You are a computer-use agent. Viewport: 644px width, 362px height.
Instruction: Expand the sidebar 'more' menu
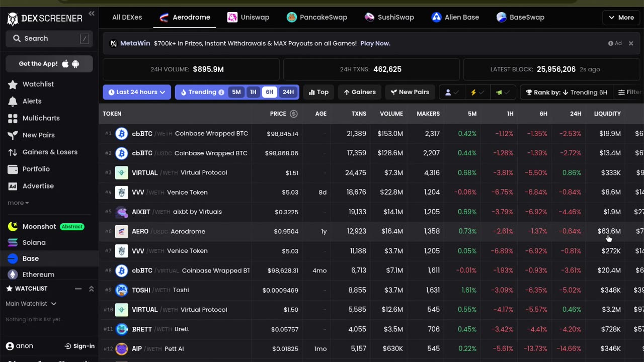(x=18, y=203)
